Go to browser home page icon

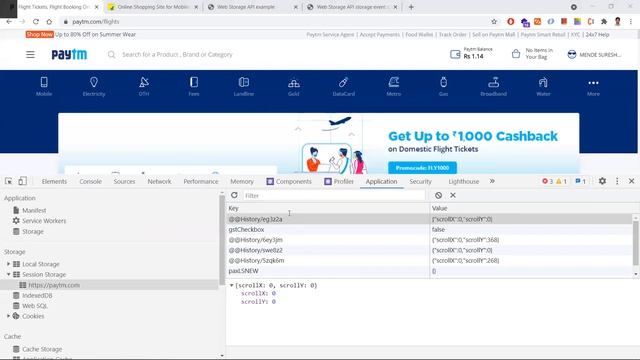click(49, 22)
